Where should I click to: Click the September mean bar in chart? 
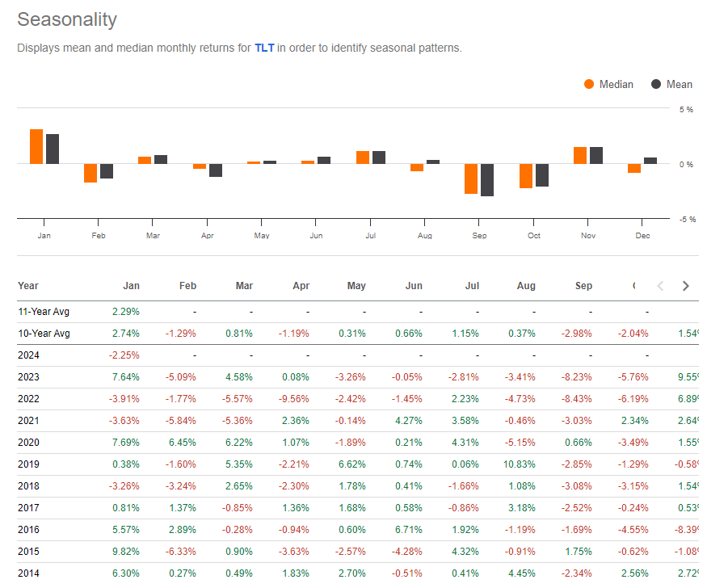(486, 179)
